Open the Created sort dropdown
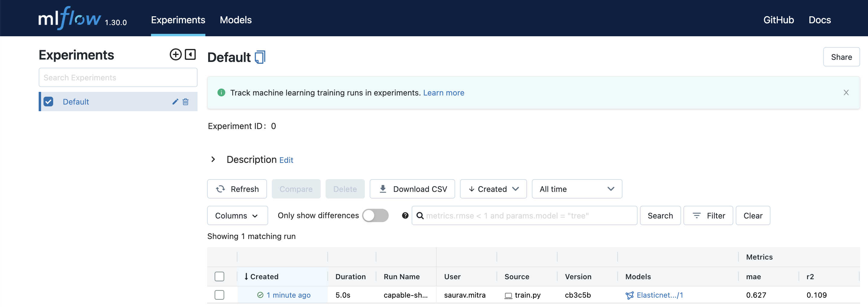 point(493,189)
